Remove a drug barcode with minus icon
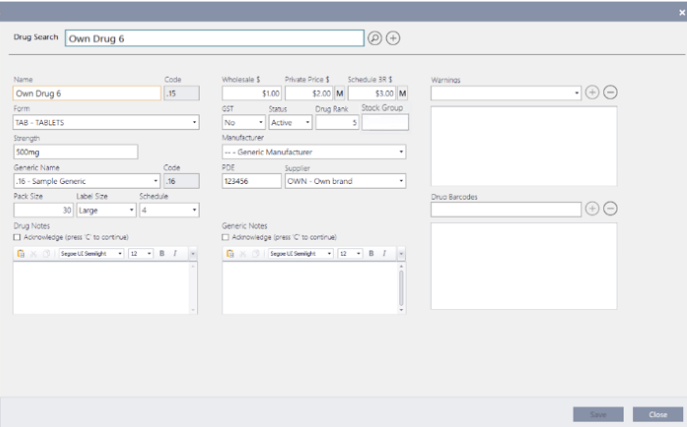This screenshot has height=427, width=687. [x=610, y=209]
